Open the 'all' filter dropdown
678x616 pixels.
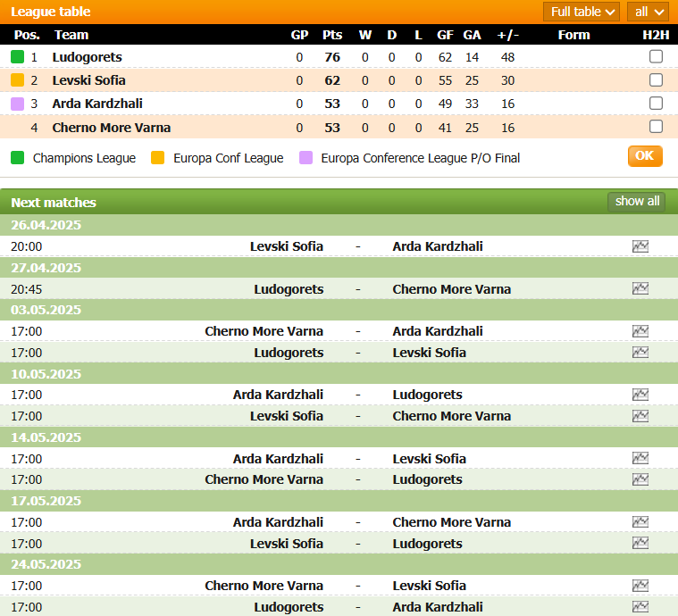click(x=648, y=12)
